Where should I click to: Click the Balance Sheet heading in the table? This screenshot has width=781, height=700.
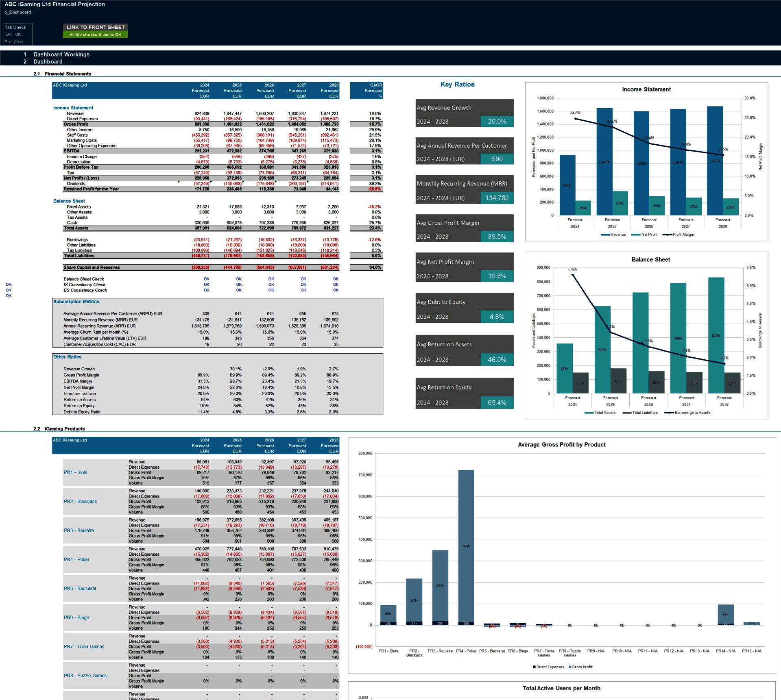[69, 201]
